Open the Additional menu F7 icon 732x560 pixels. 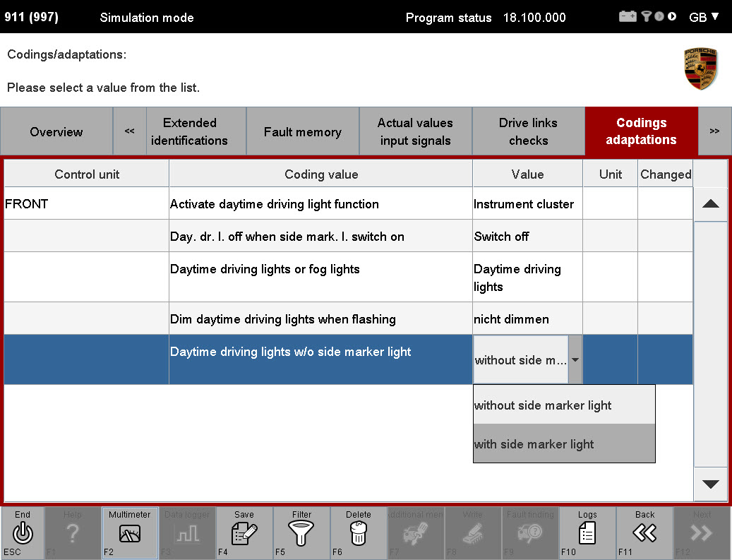tap(416, 533)
